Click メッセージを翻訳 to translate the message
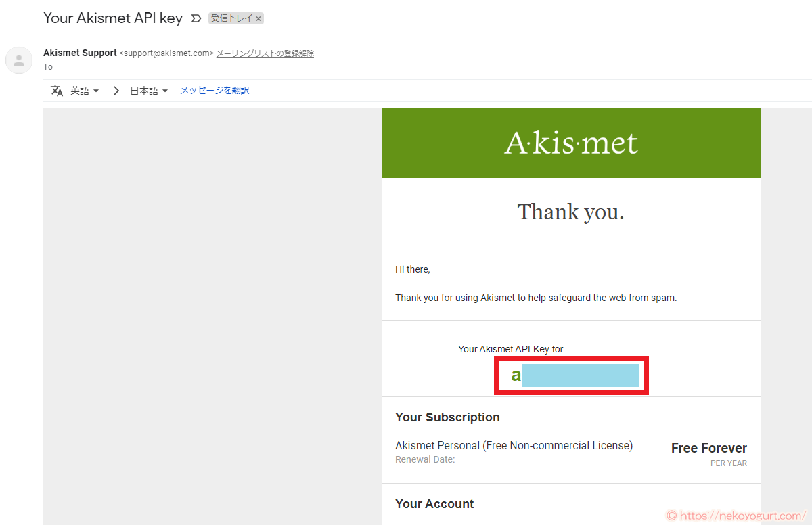Viewport: 812px width, 525px height. coord(215,91)
